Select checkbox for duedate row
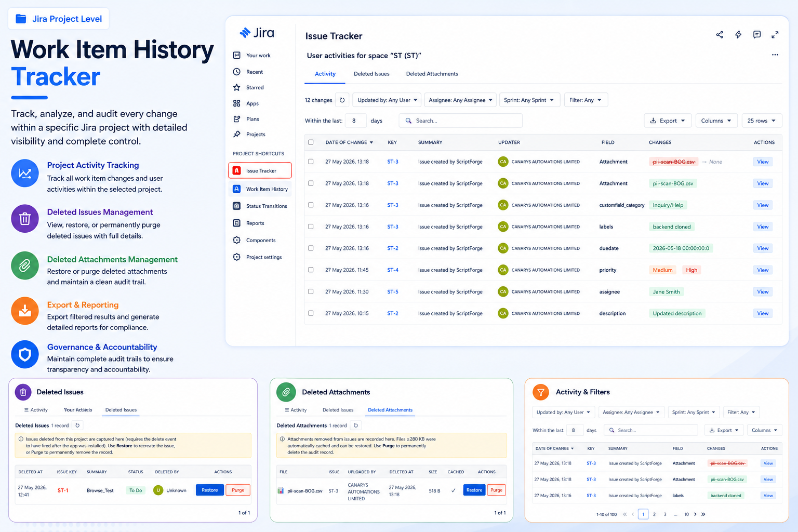Screen dimensions: 798x532 311,248
